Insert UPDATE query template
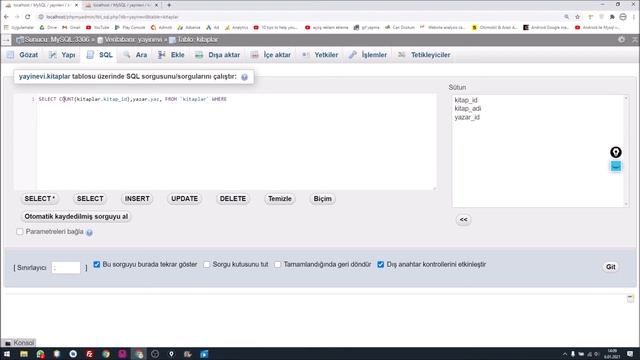The width and height of the screenshot is (640, 360). 184,199
